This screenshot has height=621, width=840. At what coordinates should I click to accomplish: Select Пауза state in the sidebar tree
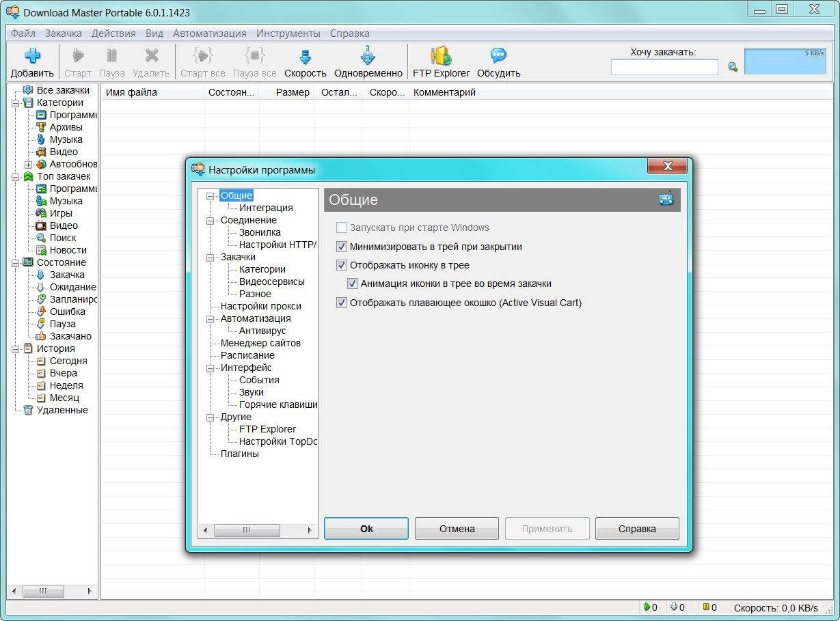62,324
